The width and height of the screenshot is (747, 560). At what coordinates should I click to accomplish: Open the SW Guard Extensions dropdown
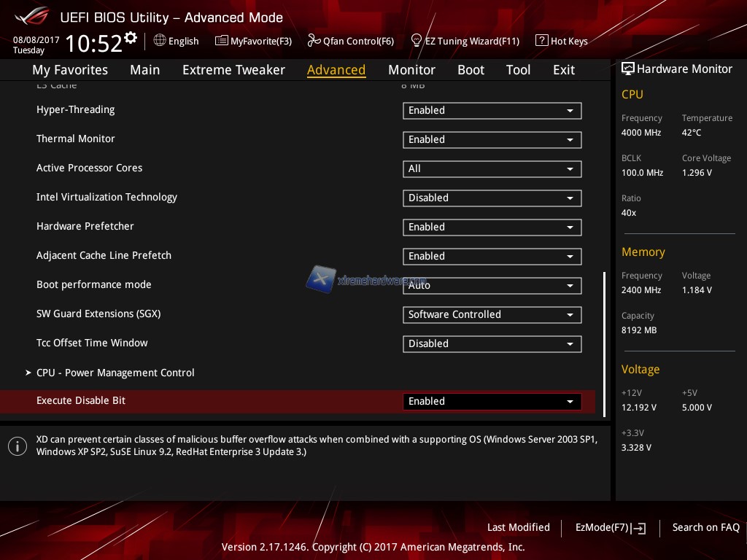[492, 315]
